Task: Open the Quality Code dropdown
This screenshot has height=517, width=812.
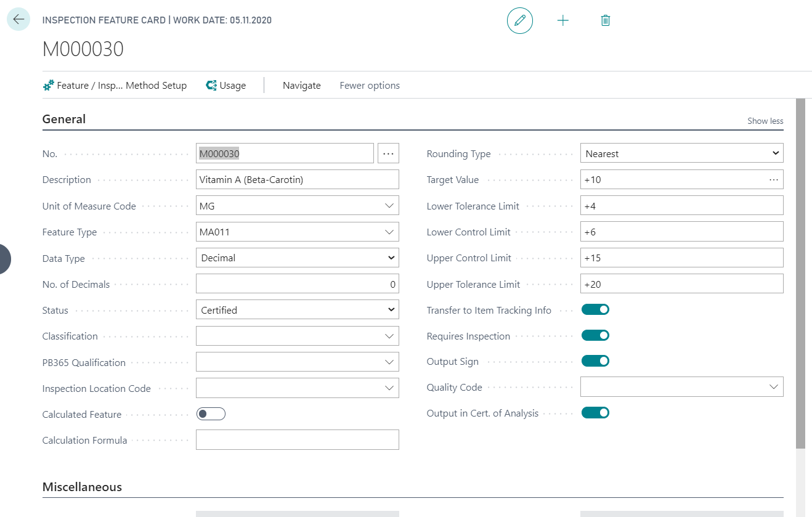Action: point(774,387)
